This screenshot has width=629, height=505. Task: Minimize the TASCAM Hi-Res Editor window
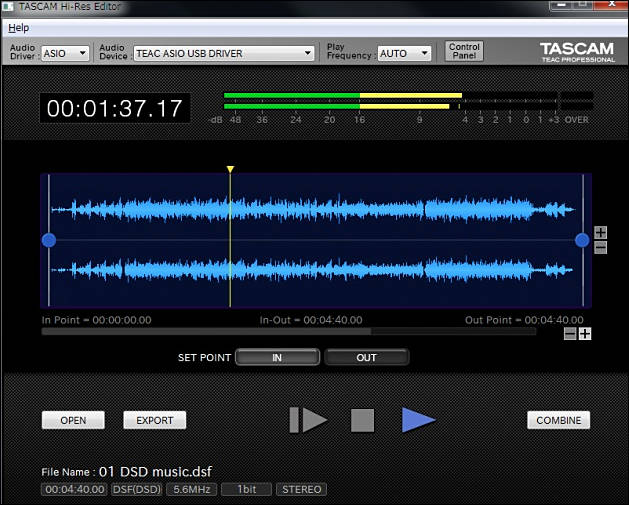[562, 5]
